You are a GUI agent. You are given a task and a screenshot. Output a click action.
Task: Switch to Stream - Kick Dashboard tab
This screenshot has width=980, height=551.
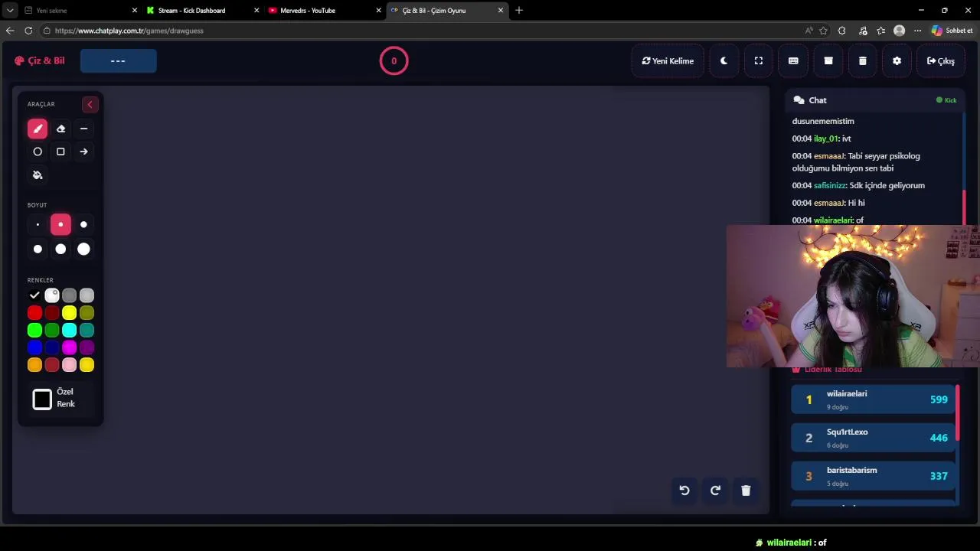[201, 10]
